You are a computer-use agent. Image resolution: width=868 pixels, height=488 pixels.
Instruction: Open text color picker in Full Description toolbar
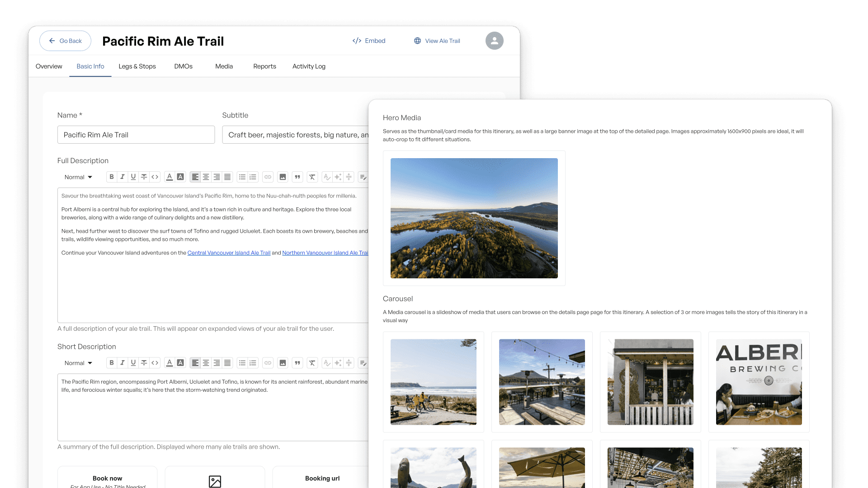click(170, 177)
